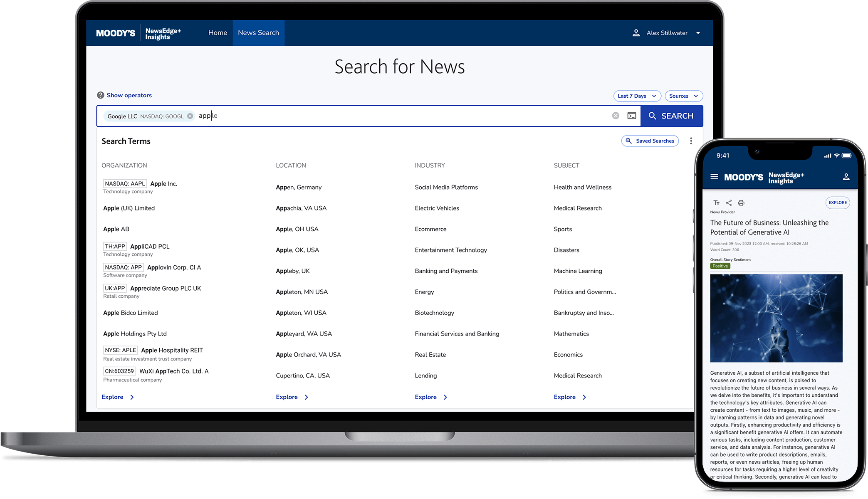The image size is (868, 499).
Task: Tap the Positive sentiment badge on phone
Action: (x=720, y=266)
